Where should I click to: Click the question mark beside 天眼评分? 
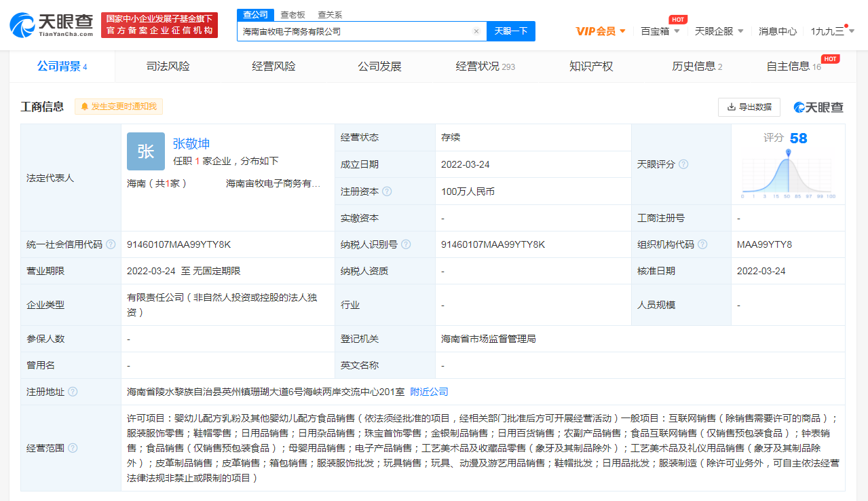[x=683, y=164]
